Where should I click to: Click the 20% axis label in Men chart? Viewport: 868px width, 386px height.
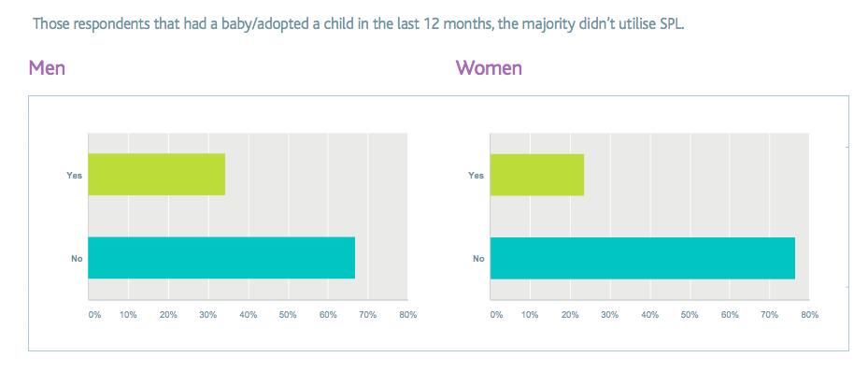(x=168, y=315)
